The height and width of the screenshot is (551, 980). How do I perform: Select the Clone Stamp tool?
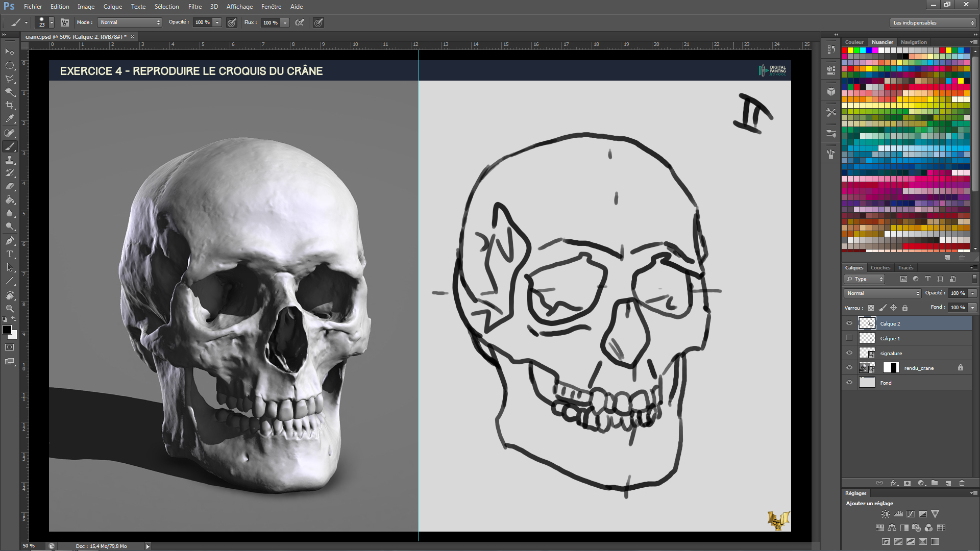coord(10,160)
